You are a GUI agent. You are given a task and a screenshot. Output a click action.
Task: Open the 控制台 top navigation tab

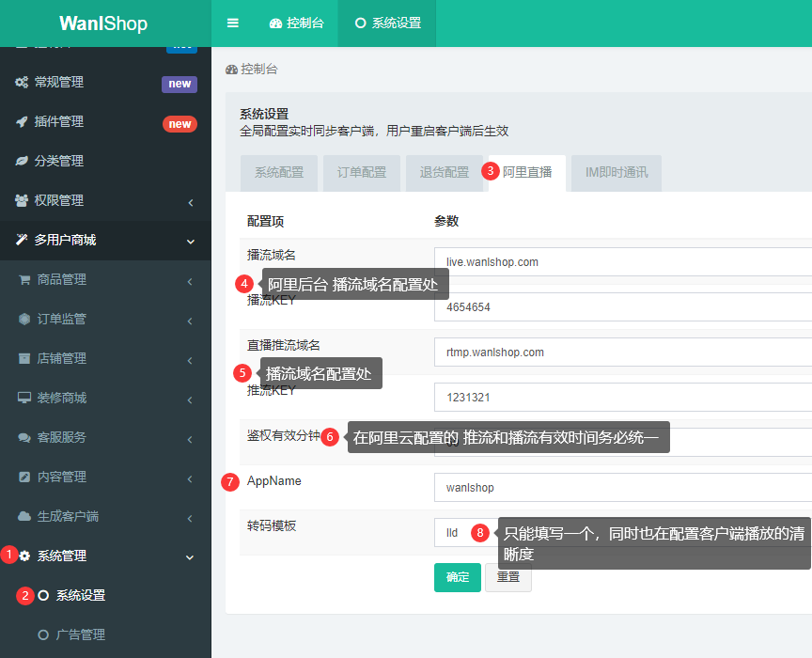(297, 23)
